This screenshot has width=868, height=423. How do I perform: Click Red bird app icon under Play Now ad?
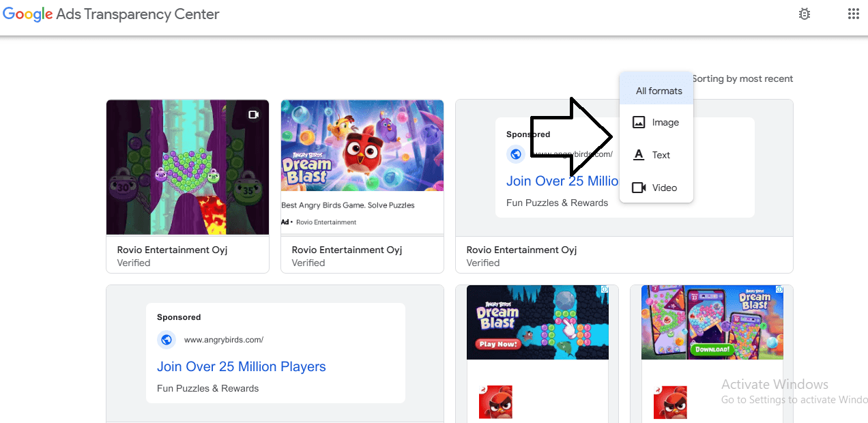[496, 402]
